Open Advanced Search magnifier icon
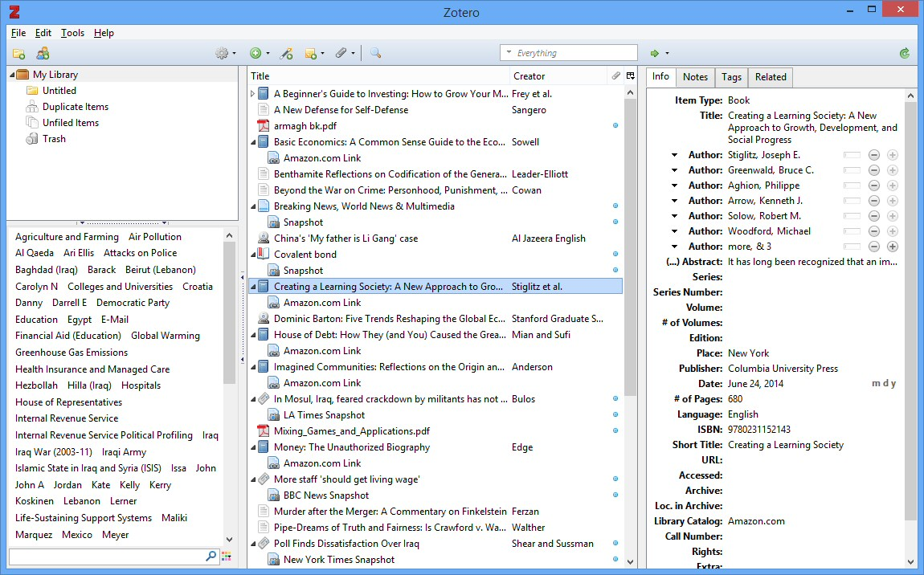The height and width of the screenshot is (575, 924). [x=375, y=54]
